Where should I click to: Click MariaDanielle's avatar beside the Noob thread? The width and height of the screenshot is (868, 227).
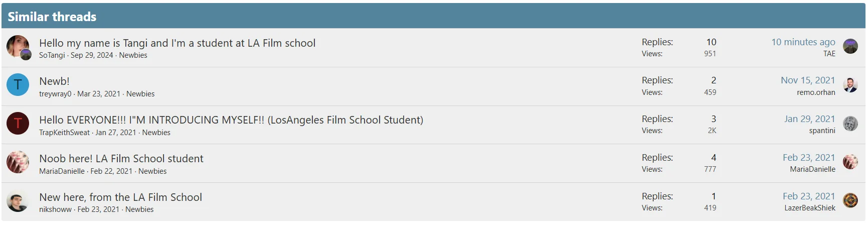click(18, 162)
